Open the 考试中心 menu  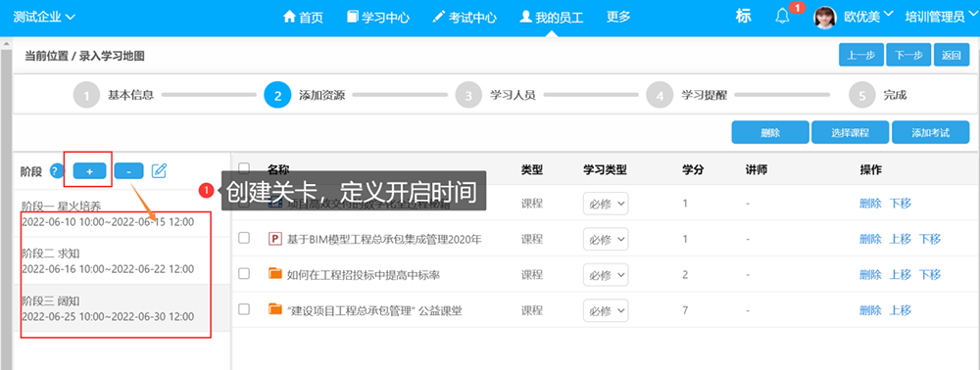point(465,18)
